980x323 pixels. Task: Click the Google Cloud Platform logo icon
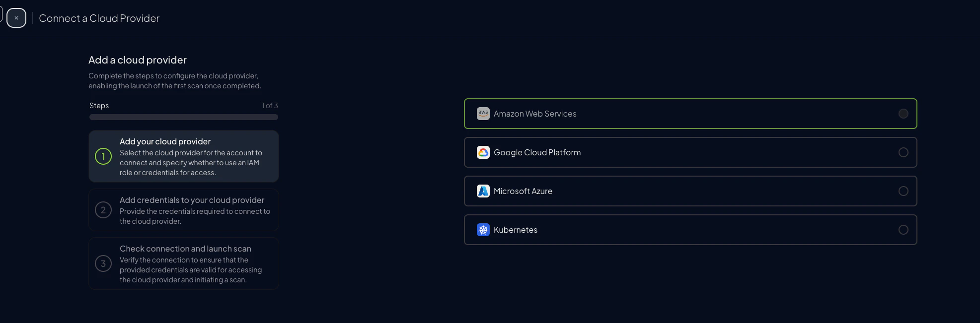point(483,152)
